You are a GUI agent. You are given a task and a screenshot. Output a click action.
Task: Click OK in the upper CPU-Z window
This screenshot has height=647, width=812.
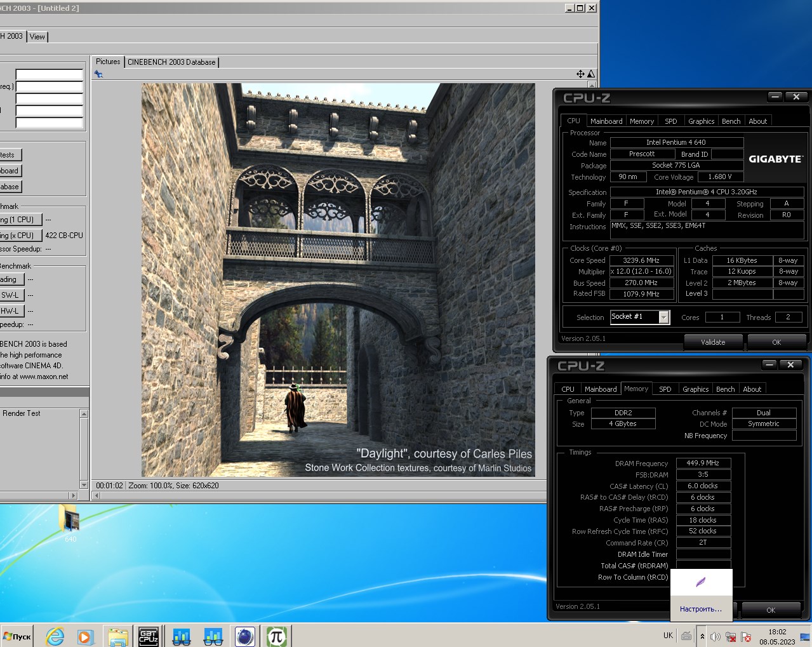pyautogui.click(x=776, y=342)
